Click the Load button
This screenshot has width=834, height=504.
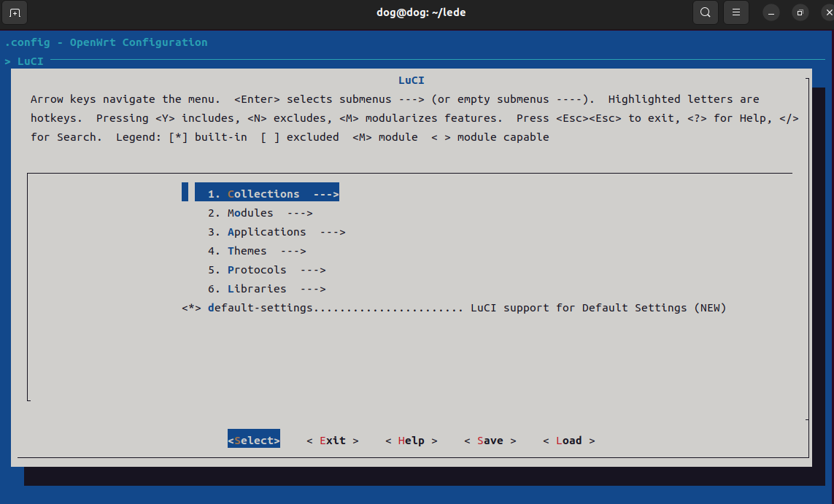(x=568, y=441)
